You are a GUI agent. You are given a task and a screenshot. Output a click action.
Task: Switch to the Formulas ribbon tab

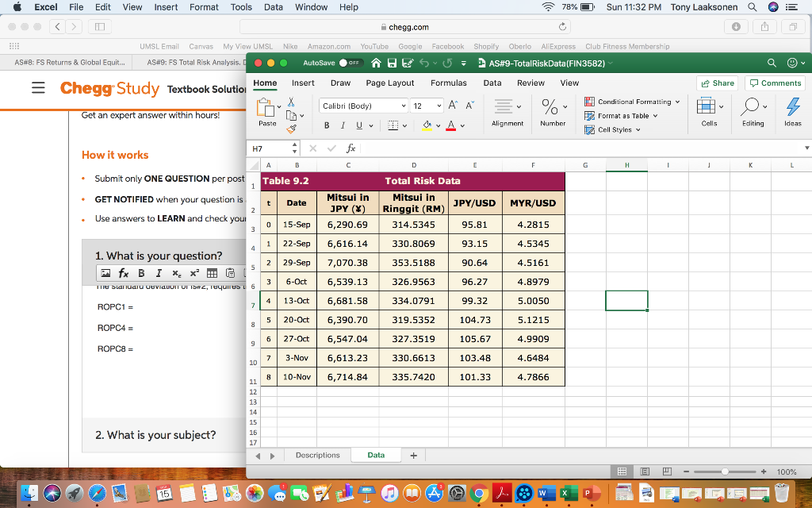(448, 82)
